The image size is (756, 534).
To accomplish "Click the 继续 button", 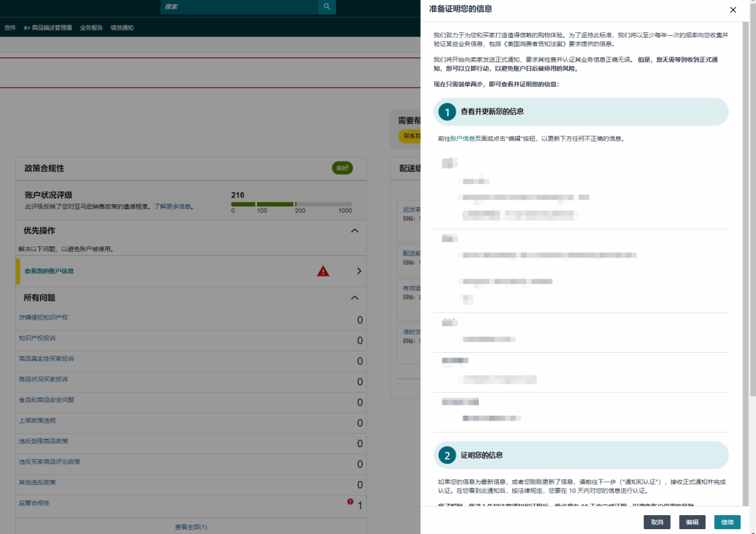I will point(727,522).
